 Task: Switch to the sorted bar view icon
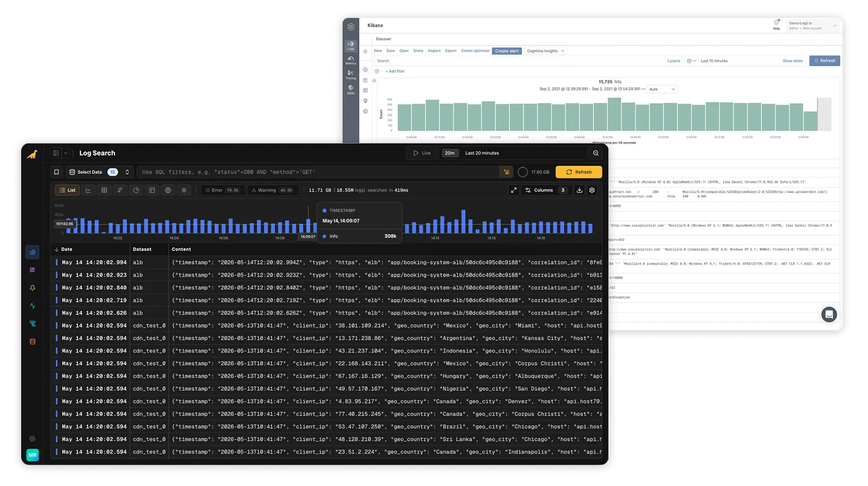click(120, 190)
